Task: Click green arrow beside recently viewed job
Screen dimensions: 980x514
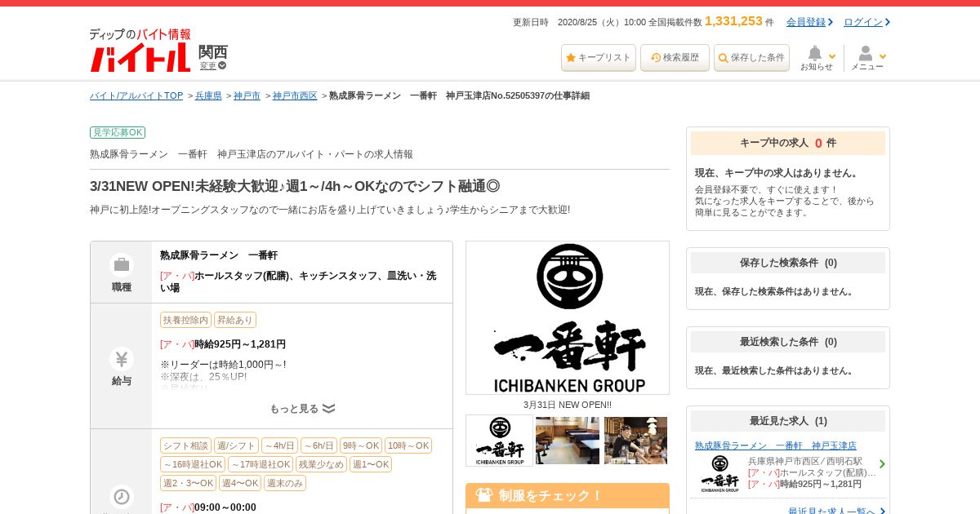Action: (x=882, y=464)
